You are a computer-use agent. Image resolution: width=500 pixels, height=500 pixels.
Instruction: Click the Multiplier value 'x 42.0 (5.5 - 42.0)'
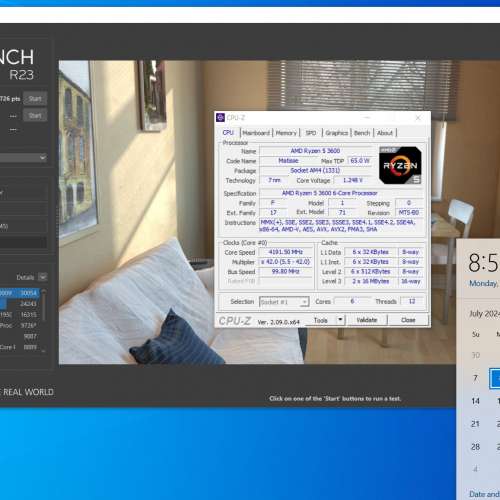pos(286,262)
